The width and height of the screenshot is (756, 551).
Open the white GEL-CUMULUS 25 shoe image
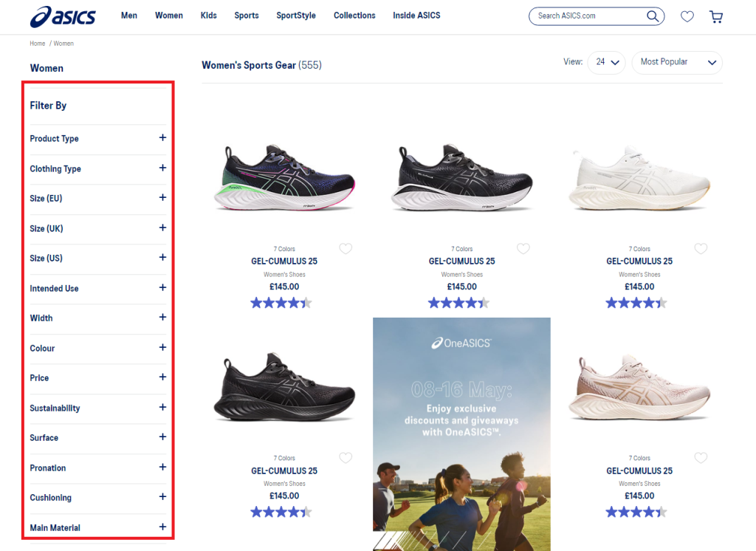tap(639, 177)
